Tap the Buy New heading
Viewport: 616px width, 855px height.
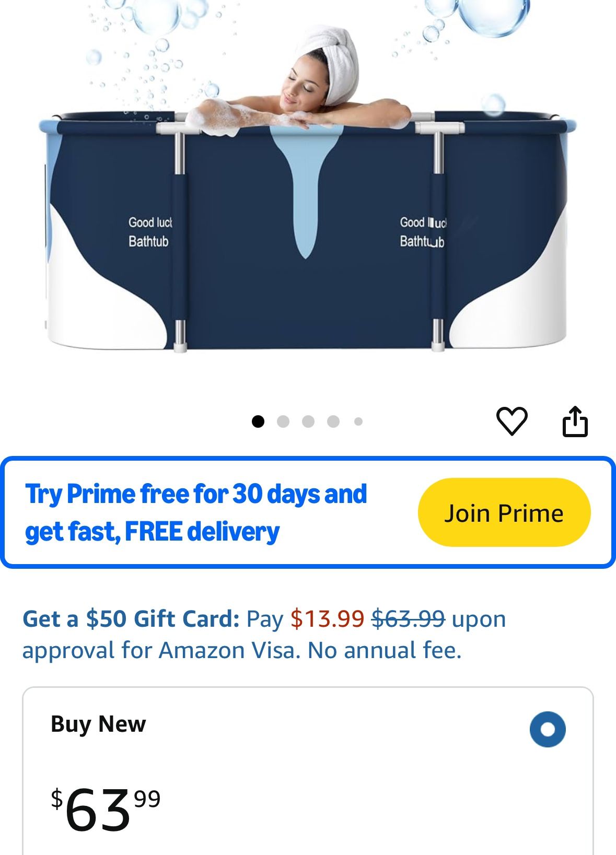click(x=98, y=724)
